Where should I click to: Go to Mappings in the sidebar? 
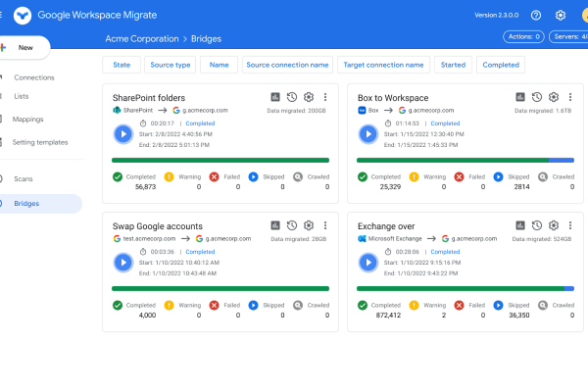coord(27,120)
